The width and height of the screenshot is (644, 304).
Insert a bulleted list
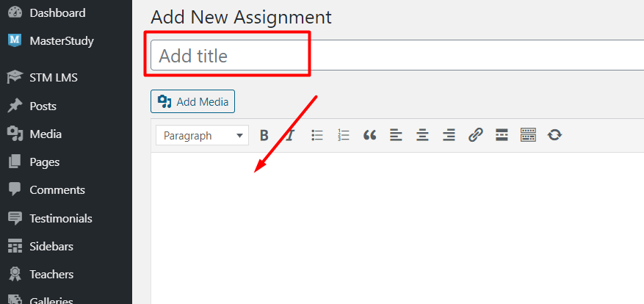click(x=317, y=135)
